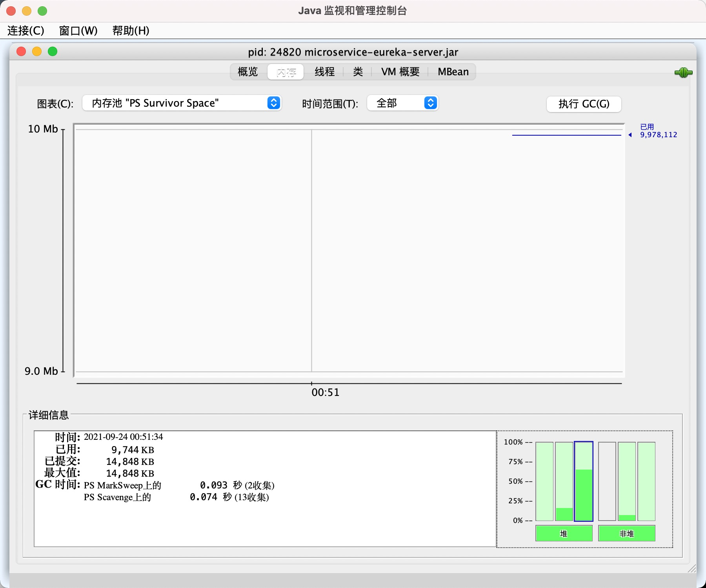Select the first heap pool bar
Image resolution: width=706 pixels, height=588 pixels.
tap(544, 481)
